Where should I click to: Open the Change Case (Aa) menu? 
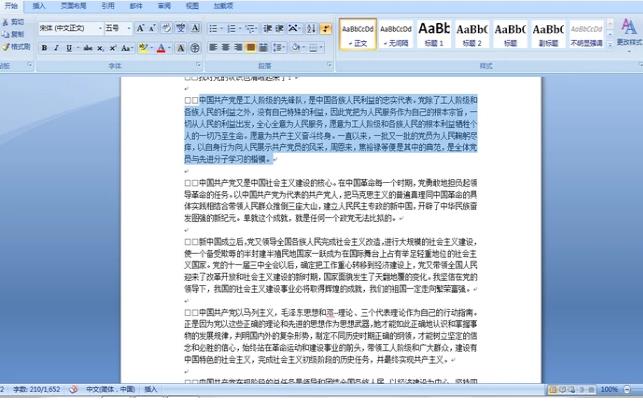tap(126, 48)
